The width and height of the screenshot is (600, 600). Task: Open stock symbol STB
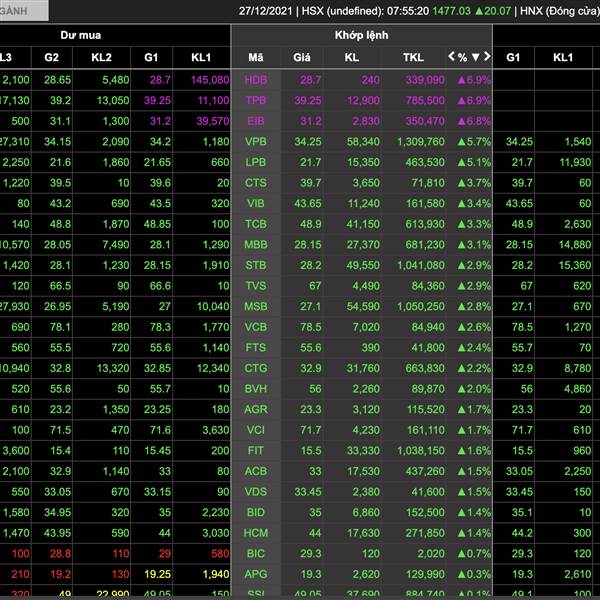click(x=256, y=265)
